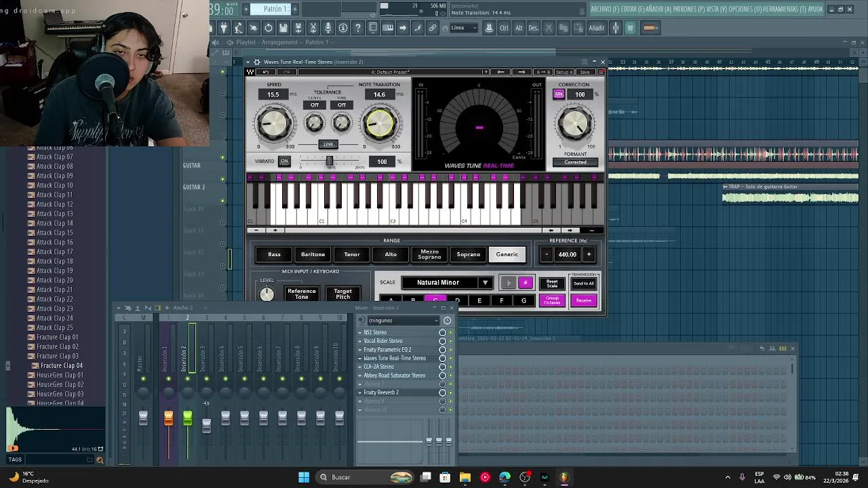Click the Reset Scale button
The width and height of the screenshot is (868, 488).
coord(552,283)
